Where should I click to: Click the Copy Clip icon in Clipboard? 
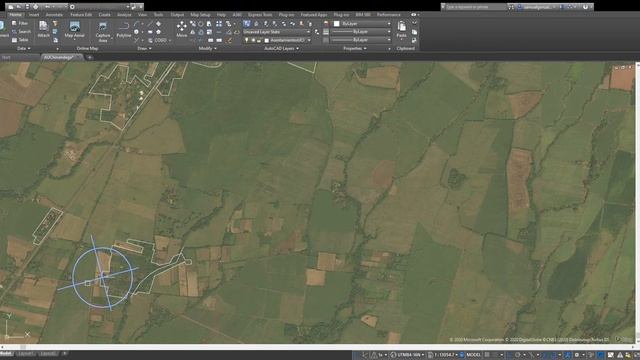click(x=414, y=32)
